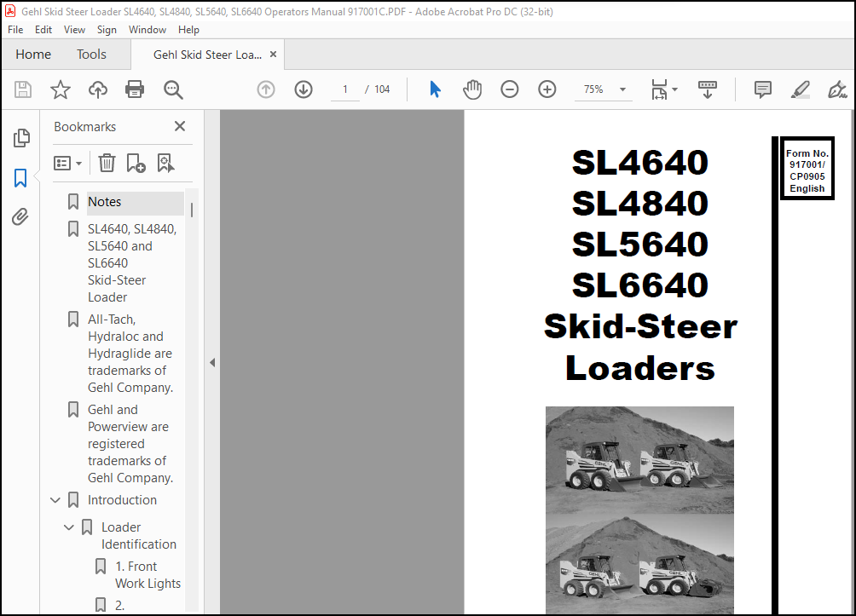The height and width of the screenshot is (616, 856).
Task: Open the find text magnifier
Action: tap(173, 89)
